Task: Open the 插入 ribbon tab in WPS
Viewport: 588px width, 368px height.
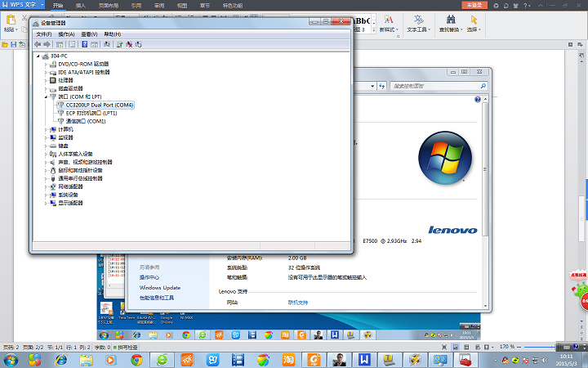Action: pyautogui.click(x=81, y=6)
